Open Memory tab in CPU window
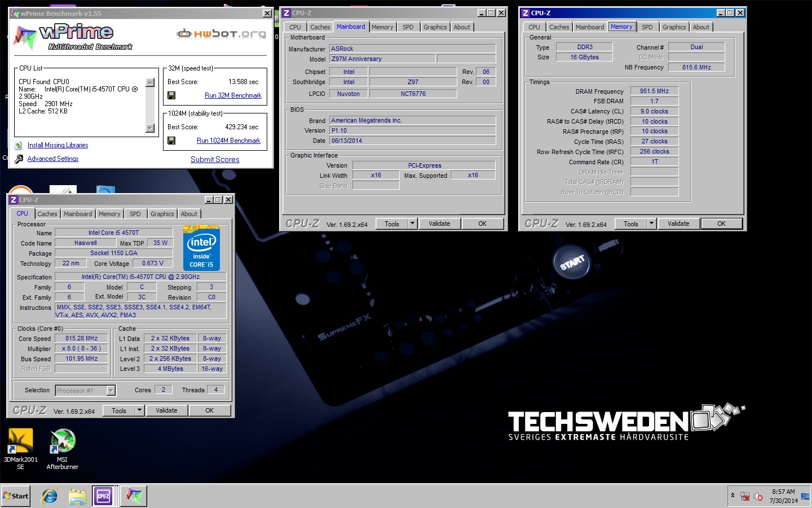The width and height of the screenshot is (812, 508). (x=109, y=214)
